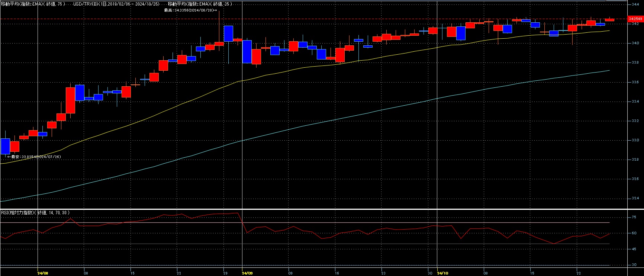Click the 30 date axis label
644x276 pixels.
tap(430, 273)
